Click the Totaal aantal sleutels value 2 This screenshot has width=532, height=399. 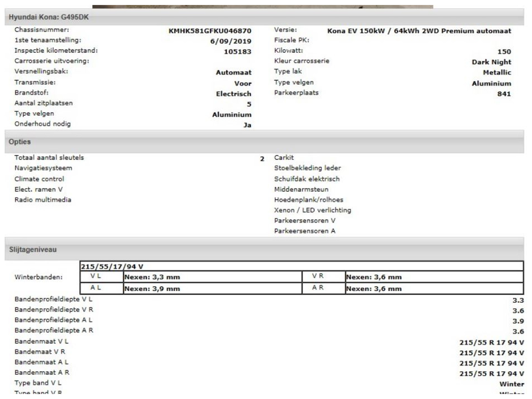tap(262, 159)
